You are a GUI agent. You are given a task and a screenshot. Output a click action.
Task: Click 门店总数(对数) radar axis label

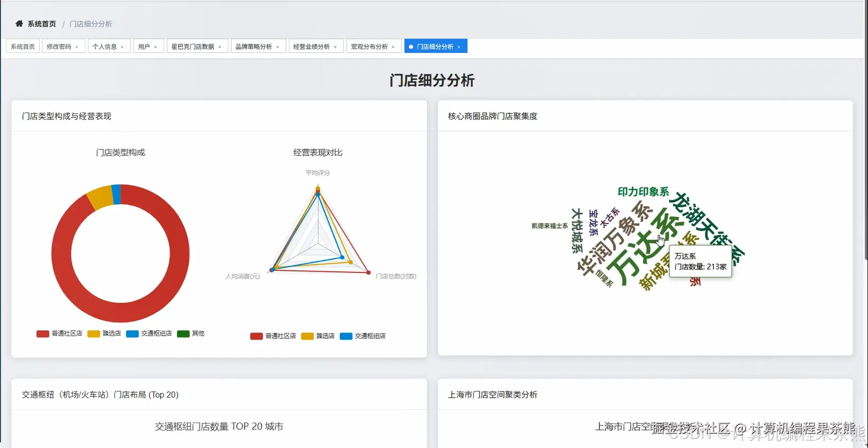coord(396,276)
